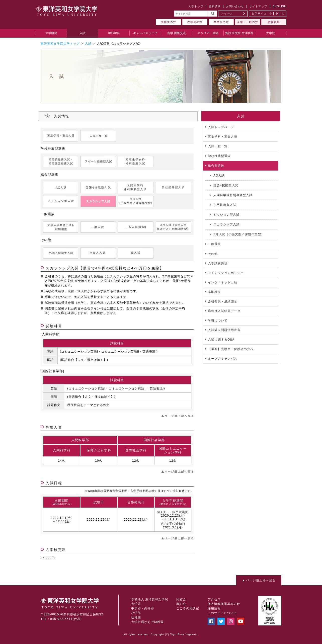Click the highlighted スカラシップ入試 button
This screenshot has width=322, height=644.
point(98,201)
